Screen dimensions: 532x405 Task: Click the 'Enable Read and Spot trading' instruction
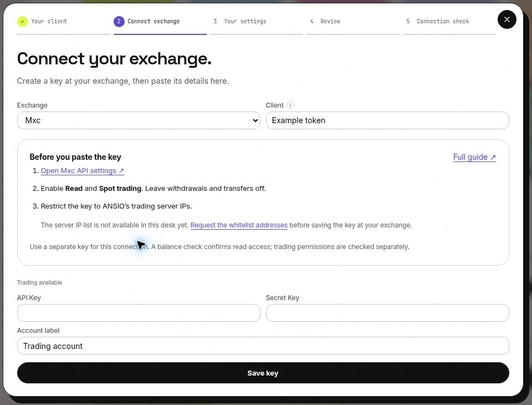pyautogui.click(x=153, y=188)
